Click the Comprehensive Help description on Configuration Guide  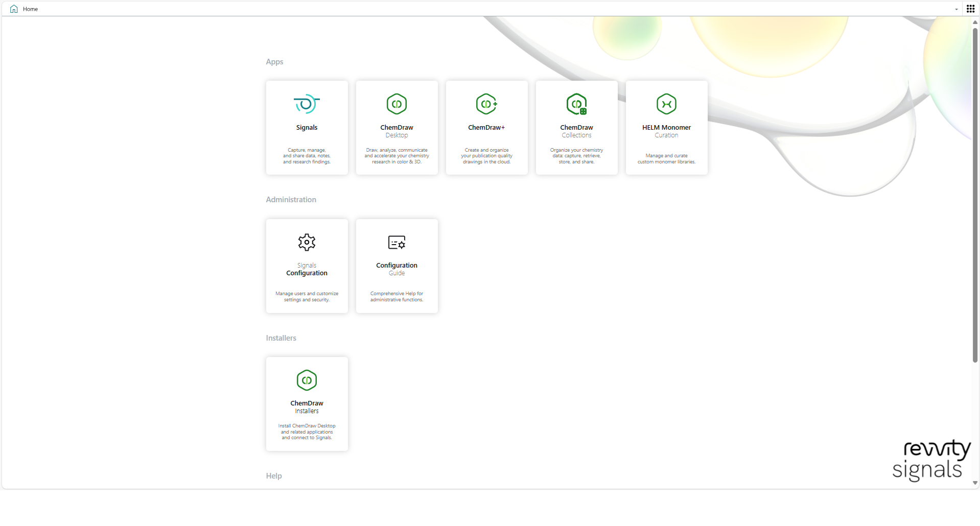tap(396, 297)
